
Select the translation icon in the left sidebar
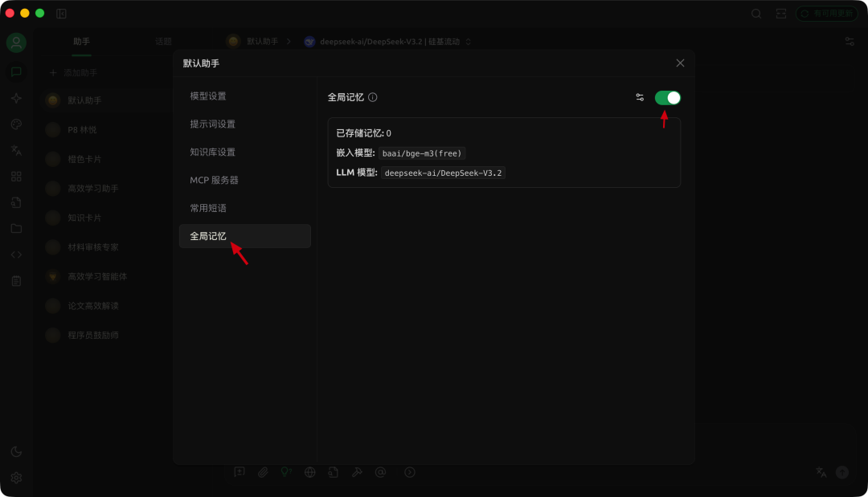click(x=16, y=149)
